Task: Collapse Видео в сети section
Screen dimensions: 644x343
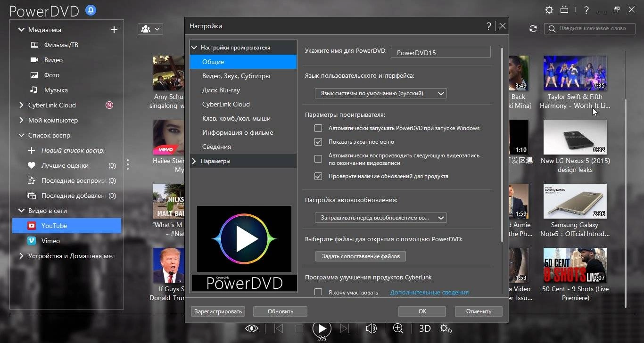Action: (21, 211)
